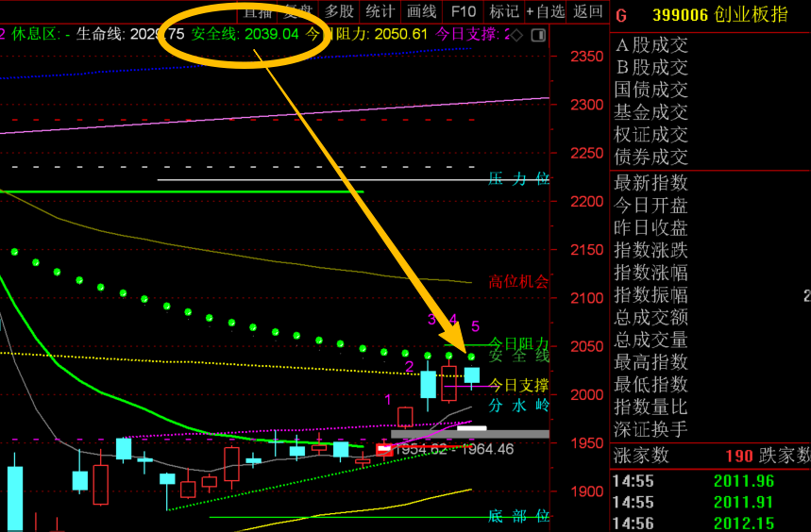Click the 底部位 chart label
Viewport: 811px width, 532px height.
(x=518, y=515)
